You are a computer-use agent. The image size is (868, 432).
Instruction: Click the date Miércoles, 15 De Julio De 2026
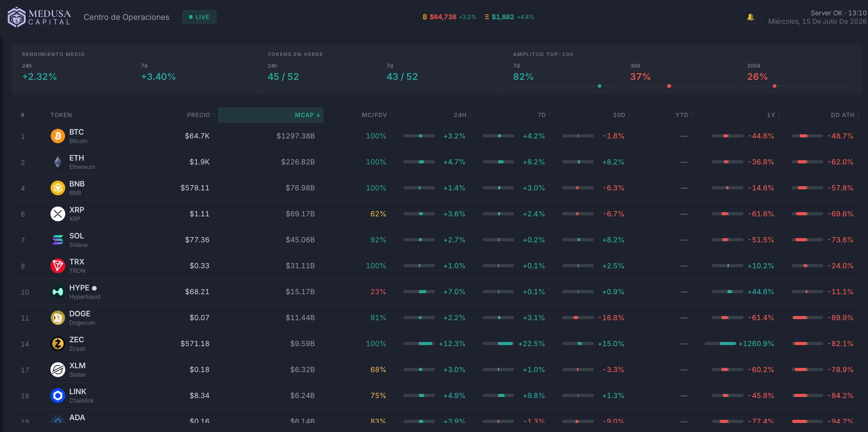pyautogui.click(x=817, y=22)
